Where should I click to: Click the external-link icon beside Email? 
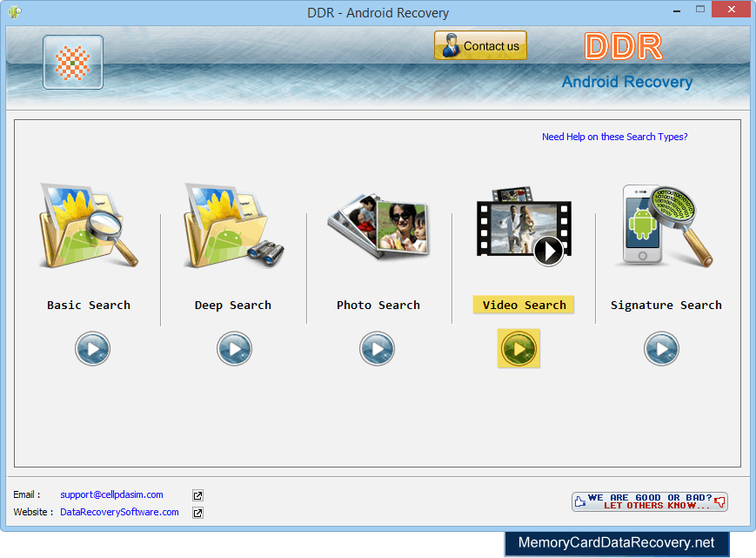point(197,495)
